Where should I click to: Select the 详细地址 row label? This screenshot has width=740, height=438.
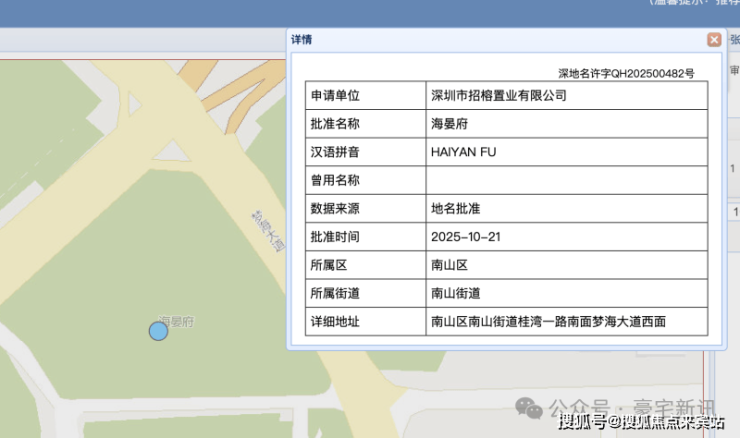click(x=335, y=322)
